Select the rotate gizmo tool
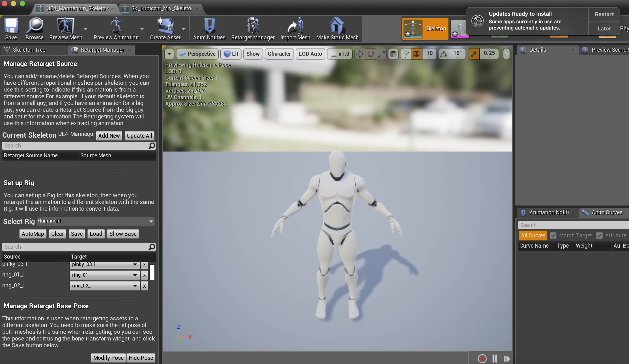Screen dimensions: 629x364 click(371, 54)
